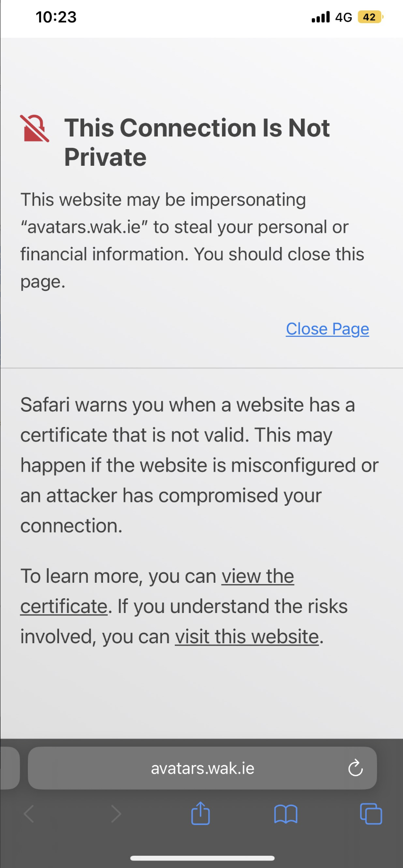Tap the home indicator bar
The height and width of the screenshot is (868, 403).
pos(202,858)
